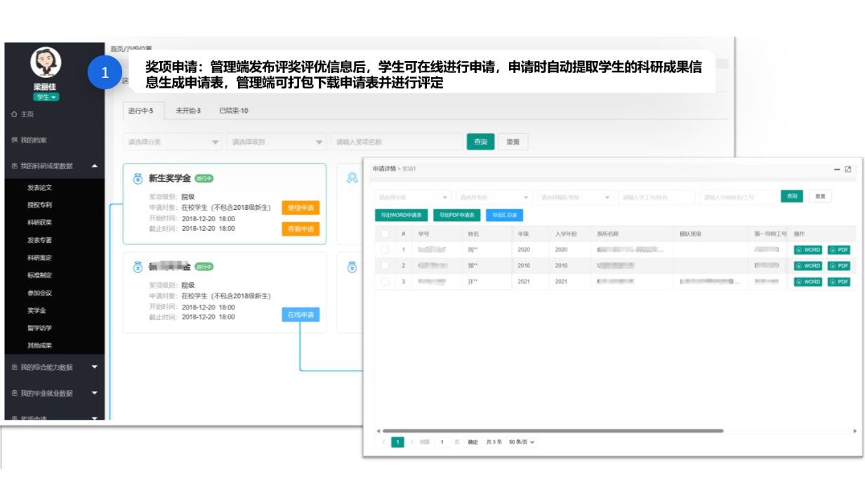The width and height of the screenshot is (865, 504).
Task: Click the green 查询 button in award list
Action: click(480, 142)
